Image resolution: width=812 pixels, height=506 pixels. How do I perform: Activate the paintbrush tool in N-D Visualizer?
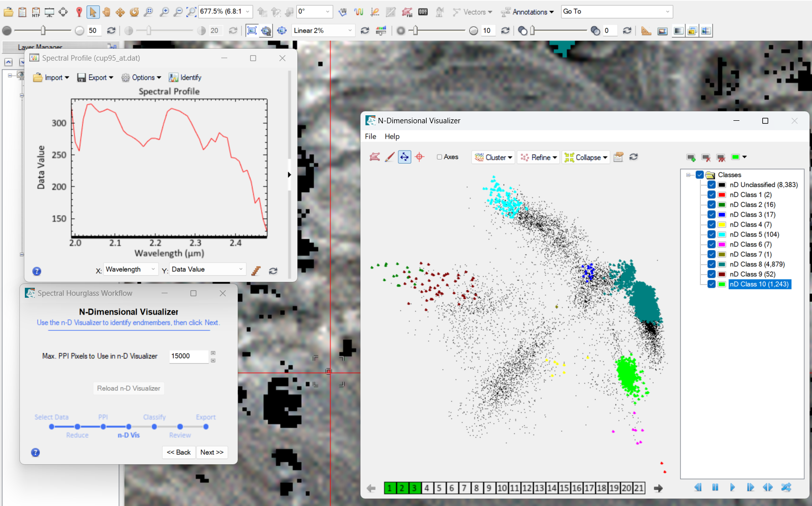pos(389,157)
